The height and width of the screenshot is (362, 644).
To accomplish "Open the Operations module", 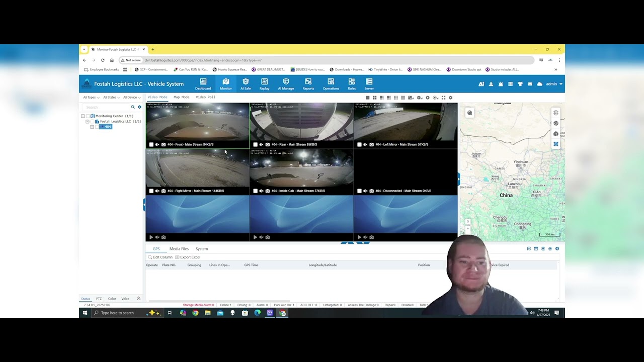I will [x=331, y=84].
